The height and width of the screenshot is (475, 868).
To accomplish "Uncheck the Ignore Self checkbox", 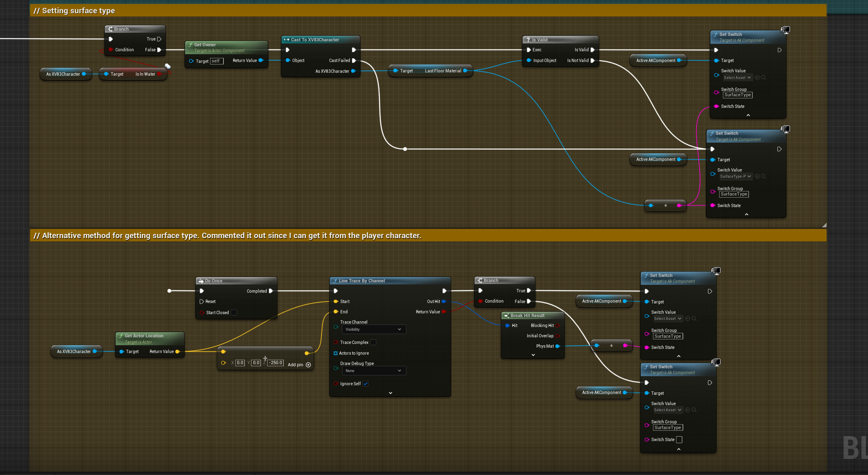I will click(366, 384).
